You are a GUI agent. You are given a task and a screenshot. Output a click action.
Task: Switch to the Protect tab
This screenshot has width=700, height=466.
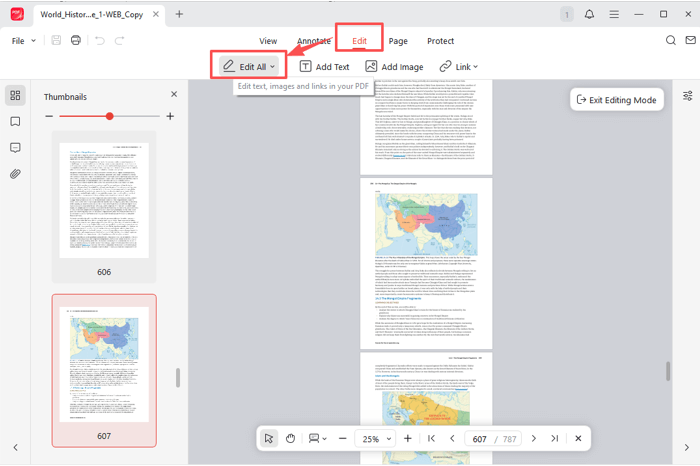[440, 41]
